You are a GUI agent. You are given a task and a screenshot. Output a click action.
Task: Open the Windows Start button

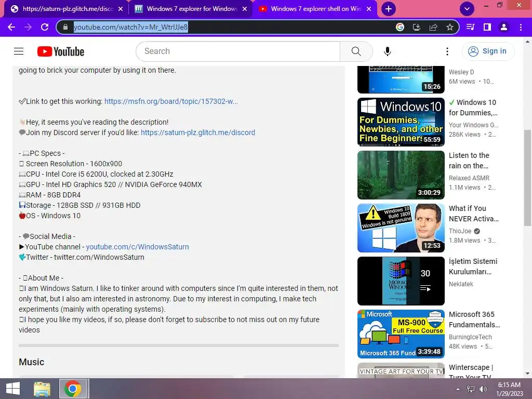pos(13,389)
